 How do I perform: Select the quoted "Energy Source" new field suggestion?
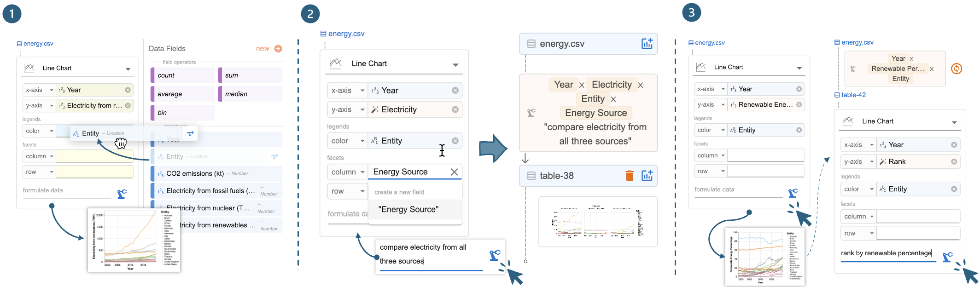point(408,210)
